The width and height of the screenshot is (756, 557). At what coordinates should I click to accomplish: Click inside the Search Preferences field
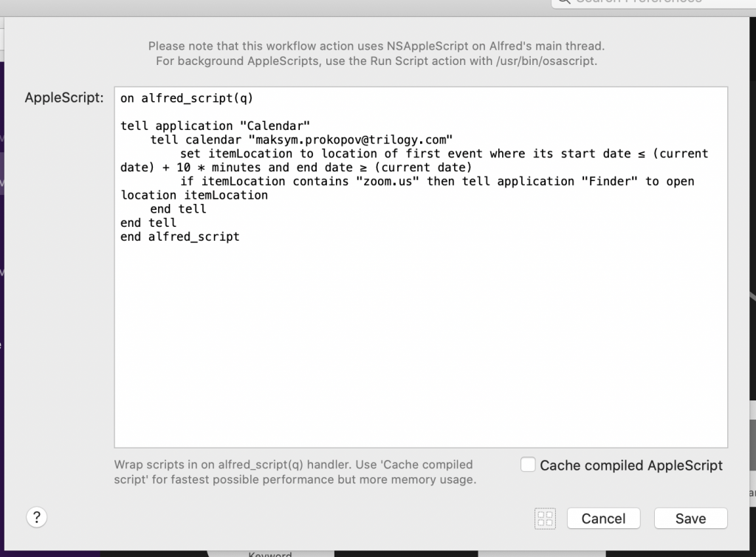coord(650,2)
